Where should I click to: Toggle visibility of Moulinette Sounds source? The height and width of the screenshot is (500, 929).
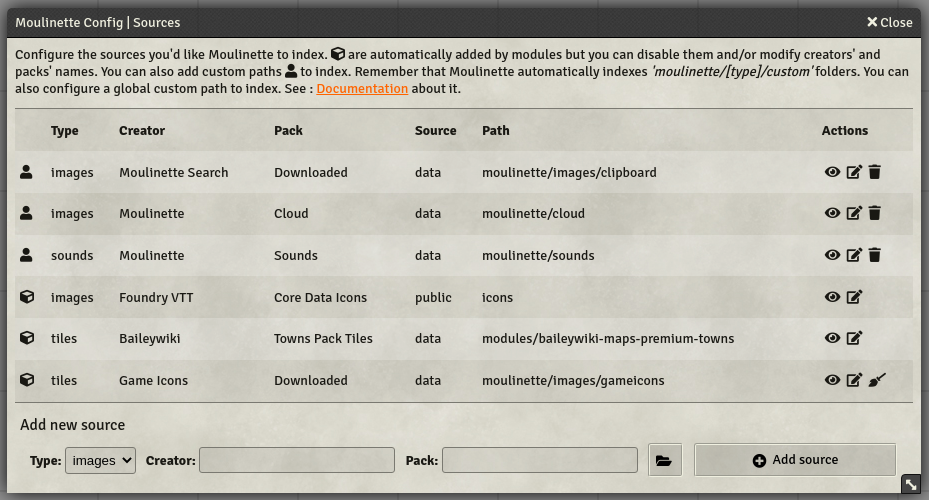pos(832,255)
